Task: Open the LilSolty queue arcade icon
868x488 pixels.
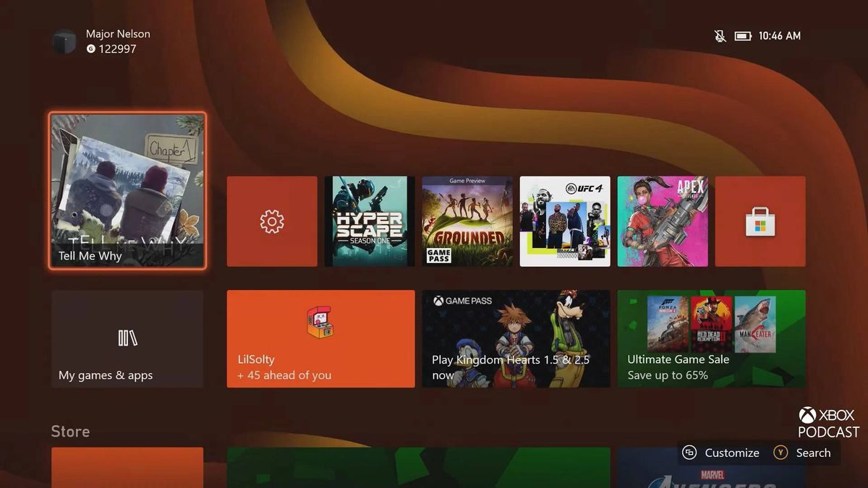Action: pyautogui.click(x=320, y=324)
